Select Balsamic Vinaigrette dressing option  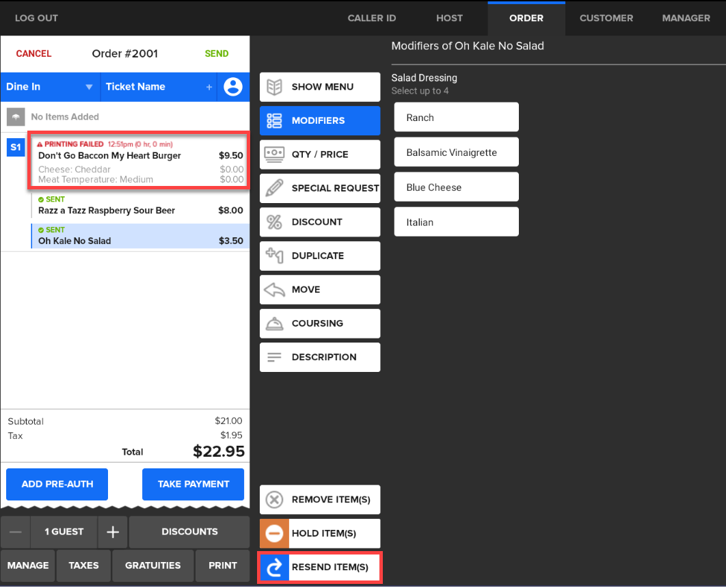456,152
